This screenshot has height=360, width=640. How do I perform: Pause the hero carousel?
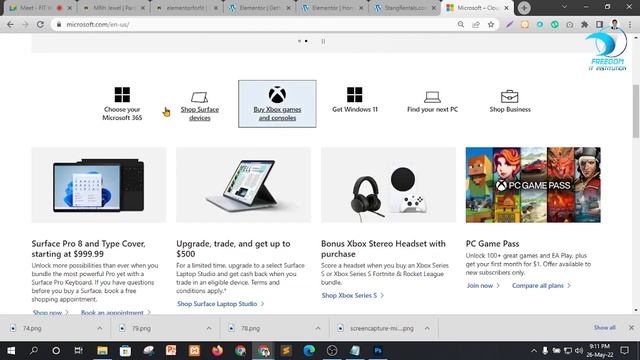323,41
